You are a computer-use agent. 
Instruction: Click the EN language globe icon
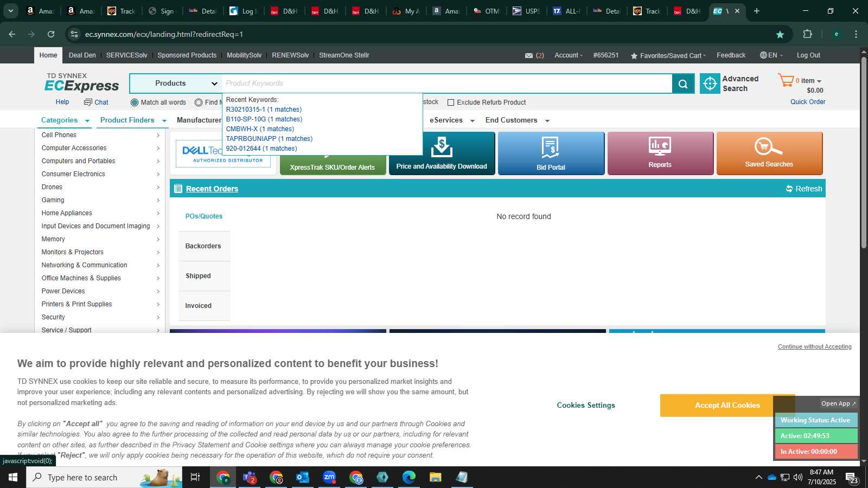(x=763, y=55)
